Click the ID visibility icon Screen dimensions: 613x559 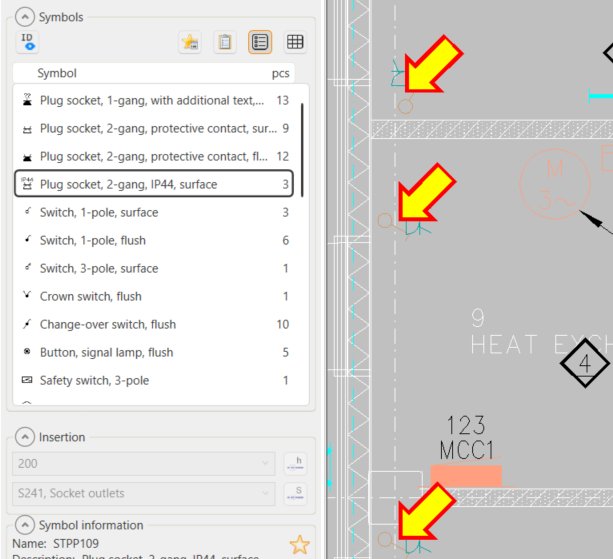coord(27,41)
